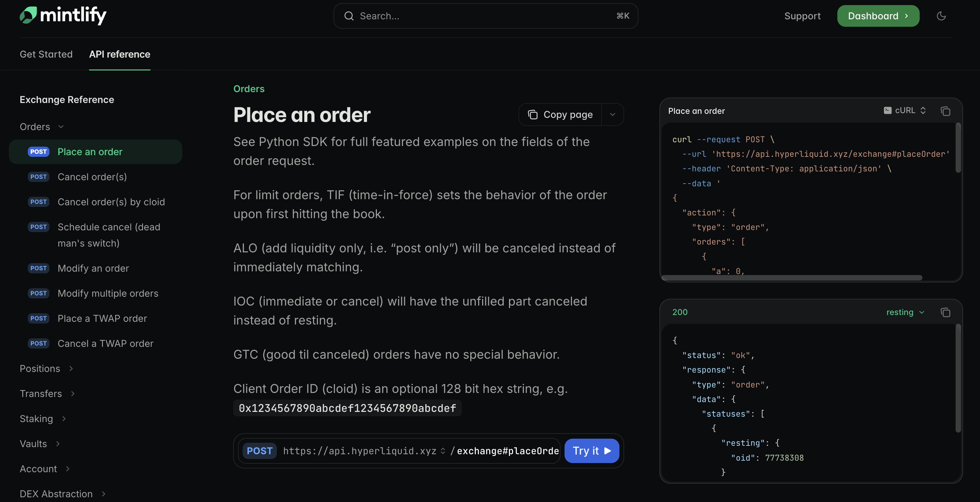The image size is (980, 502).
Task: Select the API reference tab
Action: [x=120, y=55]
